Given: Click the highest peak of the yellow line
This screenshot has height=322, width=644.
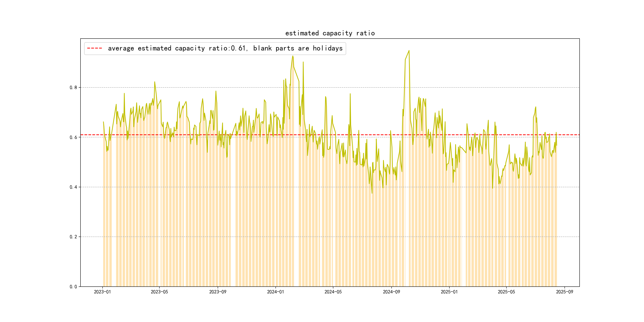Looking at the screenshot, I should click(x=409, y=50).
